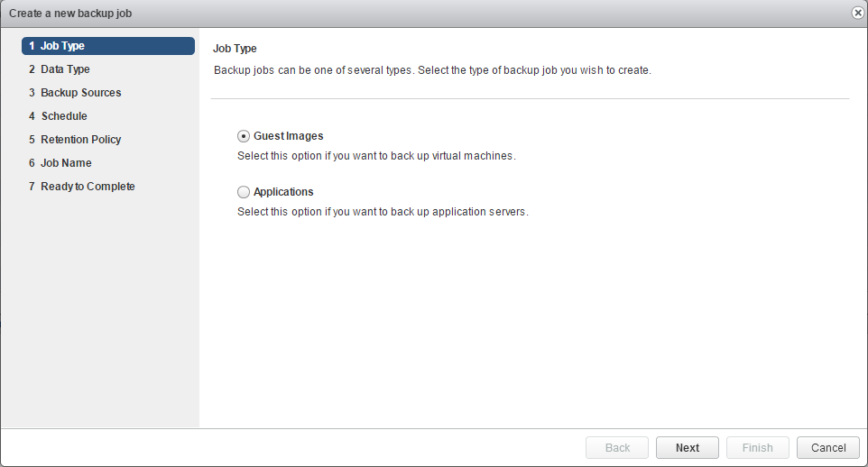
Task: Select the Applications radio button
Action: tap(244, 192)
